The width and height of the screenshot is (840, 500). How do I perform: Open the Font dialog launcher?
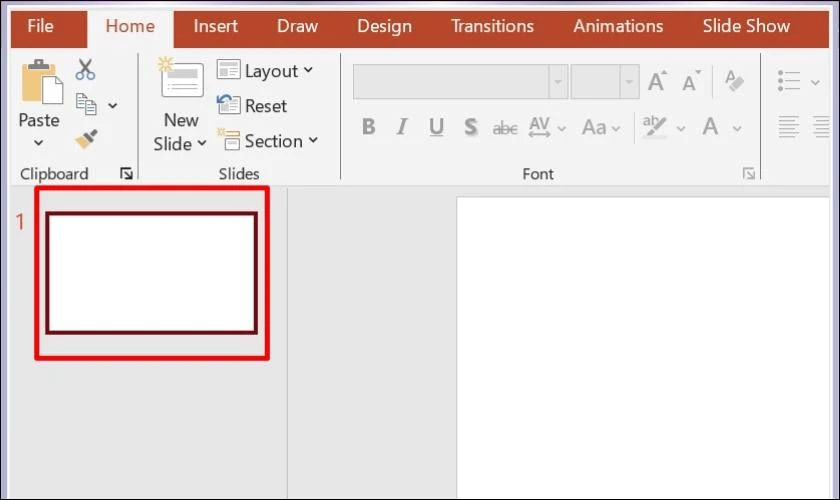[749, 174]
